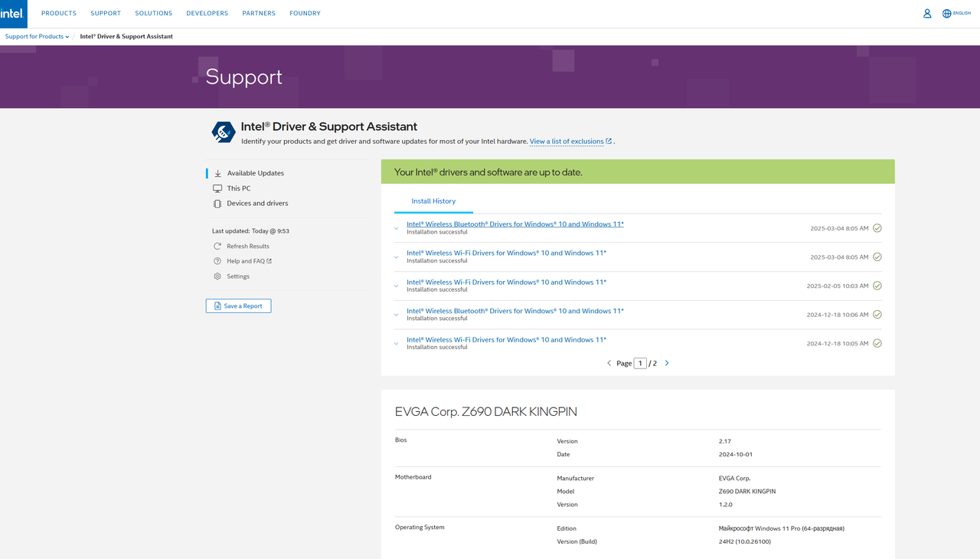
Task: Click external link icon beside exclusions link
Action: click(x=609, y=141)
